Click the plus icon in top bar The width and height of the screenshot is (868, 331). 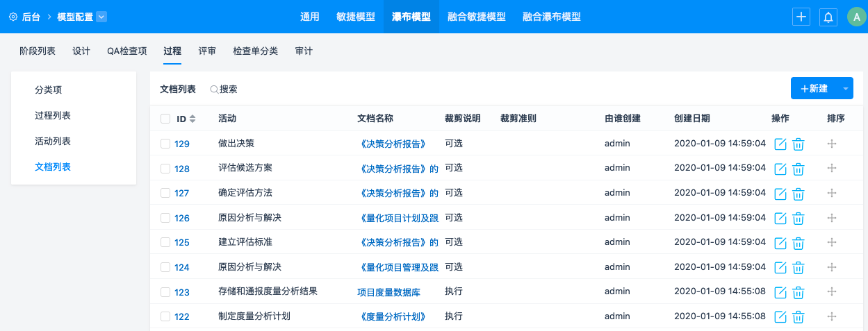pos(801,17)
